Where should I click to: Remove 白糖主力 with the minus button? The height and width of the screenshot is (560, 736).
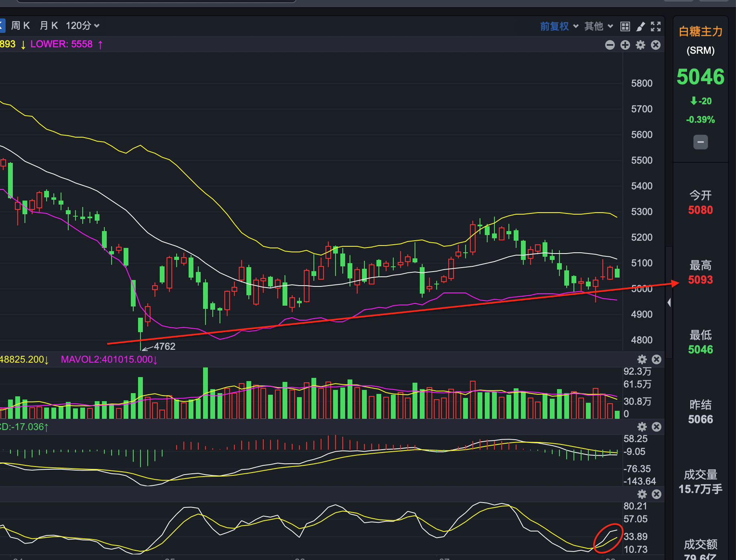pos(701,142)
